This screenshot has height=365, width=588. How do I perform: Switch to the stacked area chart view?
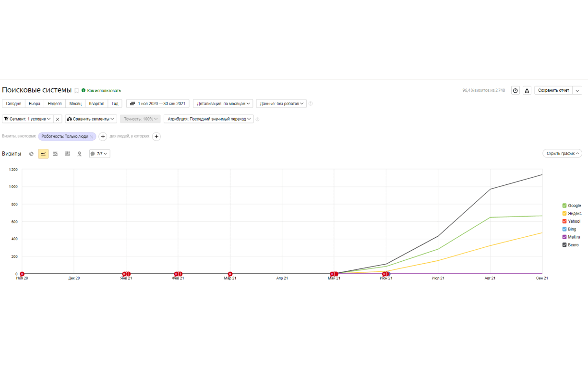click(55, 154)
